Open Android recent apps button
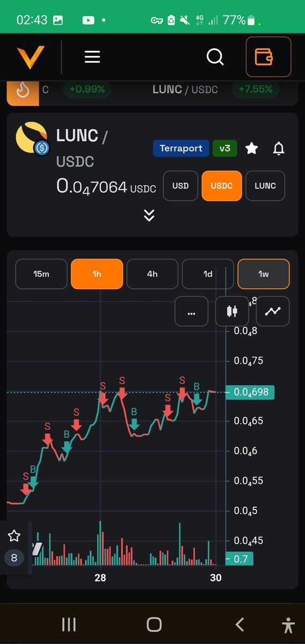The width and height of the screenshot is (305, 644). pyautogui.click(x=69, y=624)
